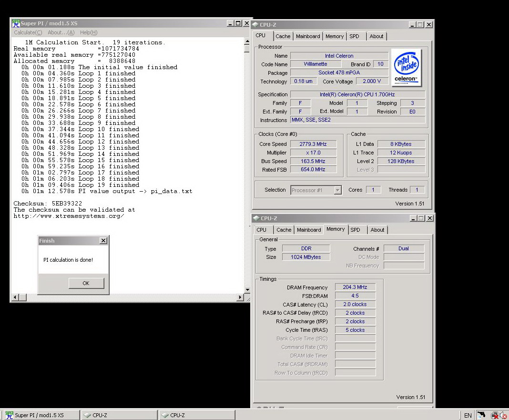Click the Channels # value 'Dual'
The width and height of the screenshot is (509, 420).
404,248
